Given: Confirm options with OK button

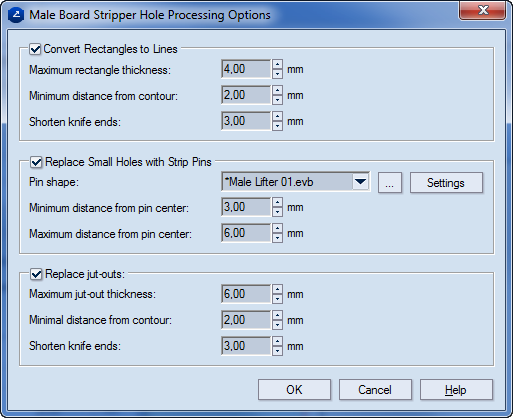Looking at the screenshot, I should (x=294, y=389).
